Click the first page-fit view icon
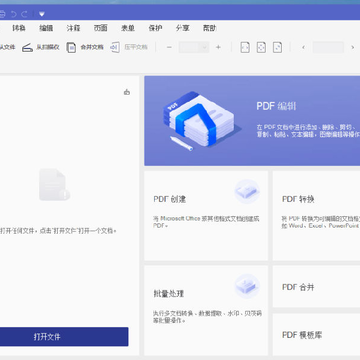The width and height of the screenshot is (360, 360). point(245,47)
